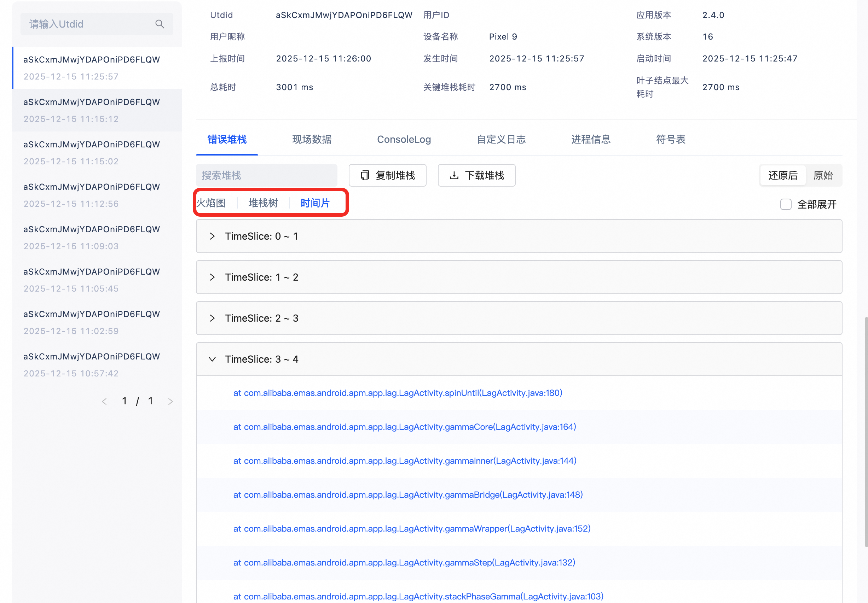868x603 pixels.
Task: Go to next page arrow in pagination
Action: click(170, 401)
